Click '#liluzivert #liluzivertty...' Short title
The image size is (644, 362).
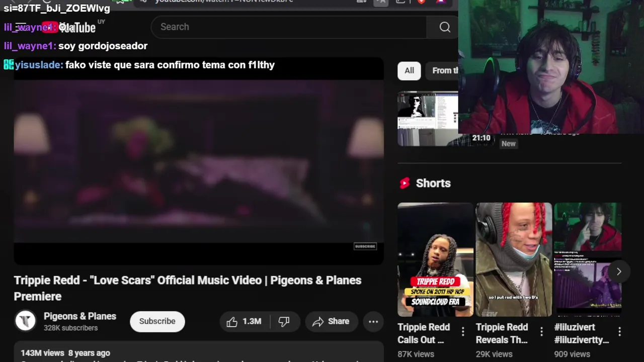(x=582, y=333)
